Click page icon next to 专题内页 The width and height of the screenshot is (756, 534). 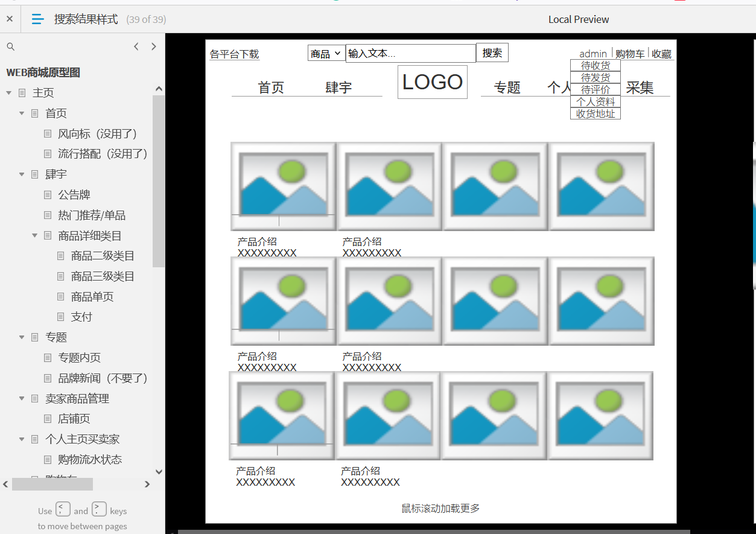pos(48,358)
